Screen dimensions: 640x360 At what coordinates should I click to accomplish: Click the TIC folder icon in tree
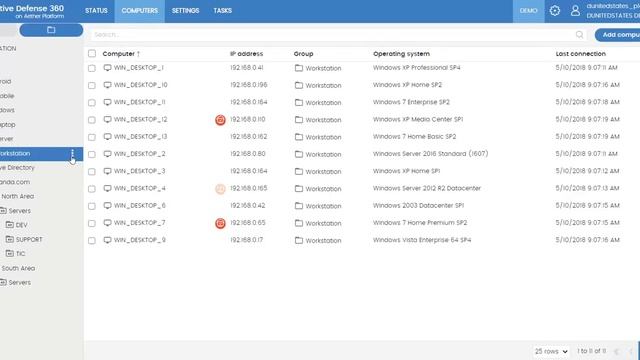pyautogui.click(x=10, y=253)
